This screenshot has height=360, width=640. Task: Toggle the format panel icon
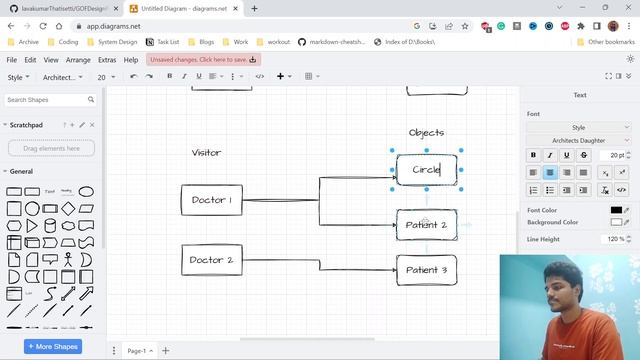coord(619,76)
